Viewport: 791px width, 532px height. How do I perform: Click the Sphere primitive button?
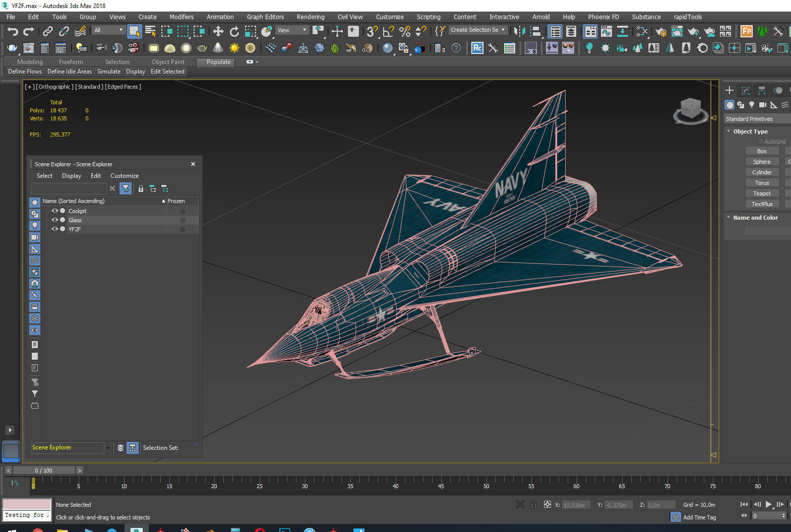click(x=762, y=162)
